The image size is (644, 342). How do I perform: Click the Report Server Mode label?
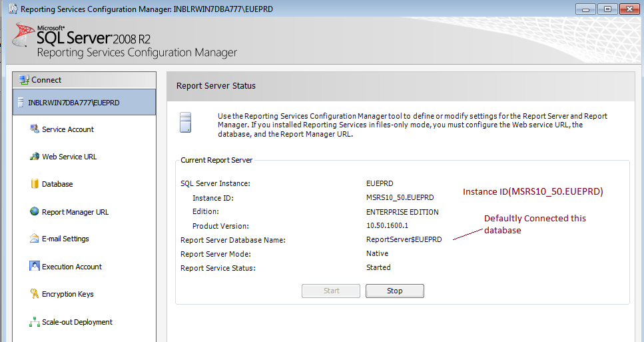pos(216,254)
